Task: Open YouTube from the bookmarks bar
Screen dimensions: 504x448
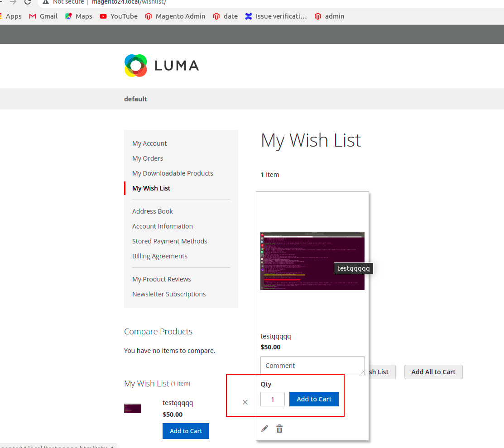Action: (103, 16)
